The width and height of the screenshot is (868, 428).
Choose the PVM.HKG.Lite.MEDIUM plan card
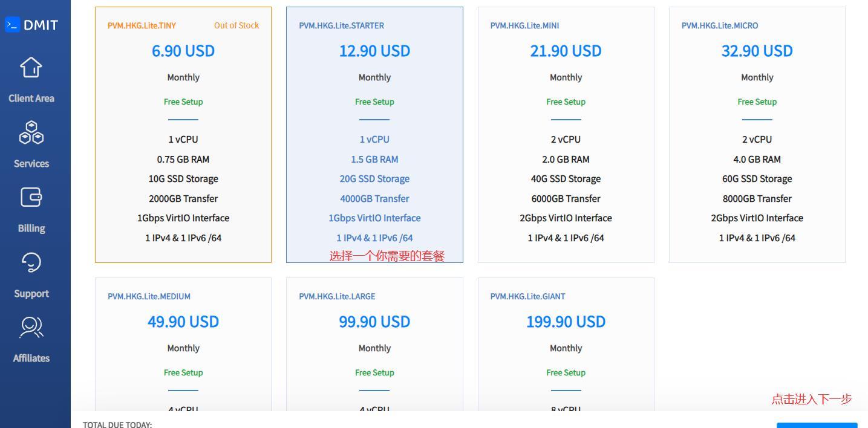point(183,345)
